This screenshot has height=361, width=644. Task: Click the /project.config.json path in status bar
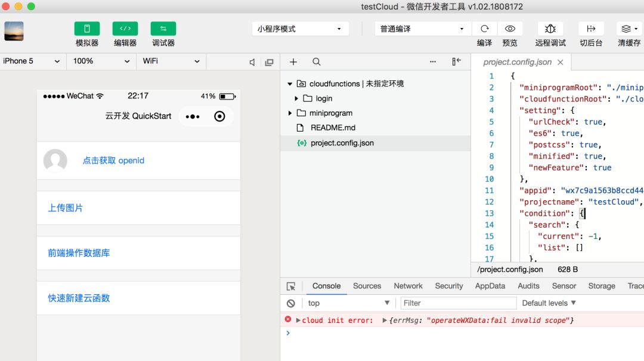[x=510, y=269]
